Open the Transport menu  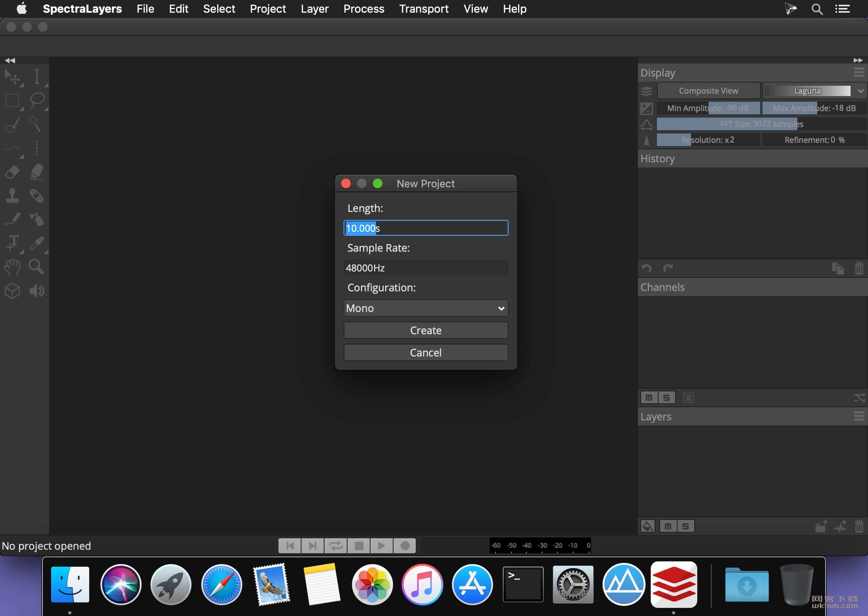coord(424,9)
